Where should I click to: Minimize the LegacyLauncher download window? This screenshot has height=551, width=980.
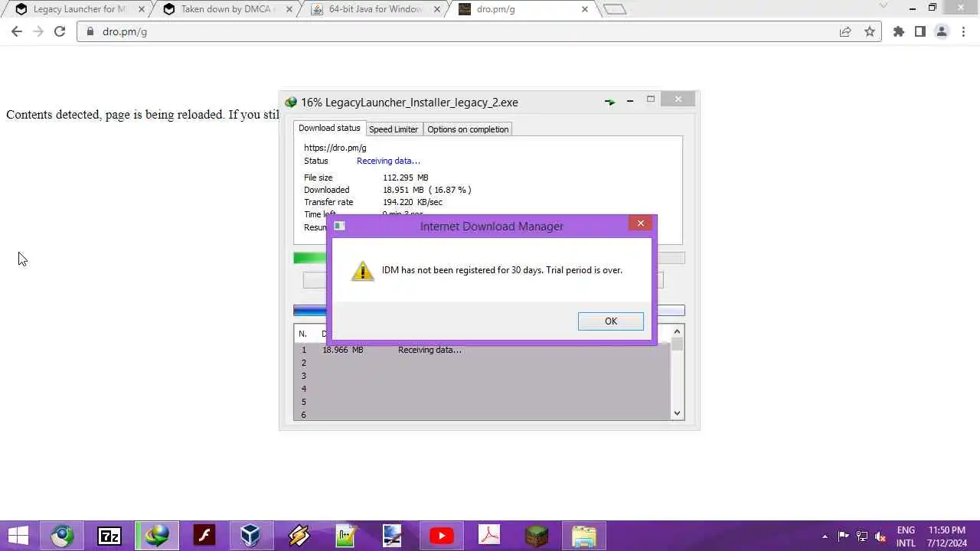point(630,100)
